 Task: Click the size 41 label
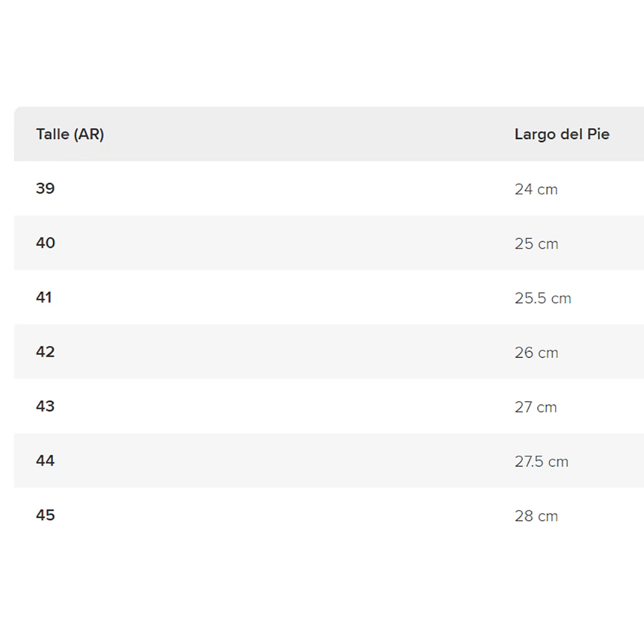coord(44,297)
